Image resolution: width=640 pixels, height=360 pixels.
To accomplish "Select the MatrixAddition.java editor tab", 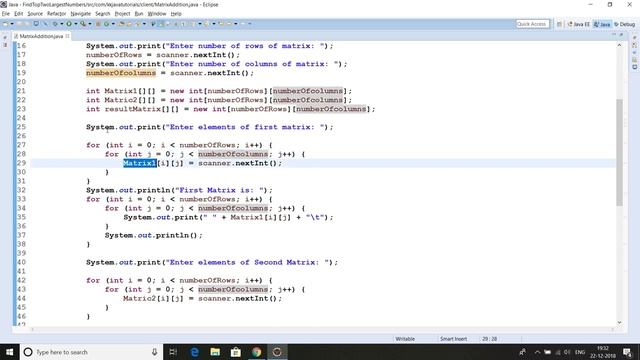I will coord(41,36).
